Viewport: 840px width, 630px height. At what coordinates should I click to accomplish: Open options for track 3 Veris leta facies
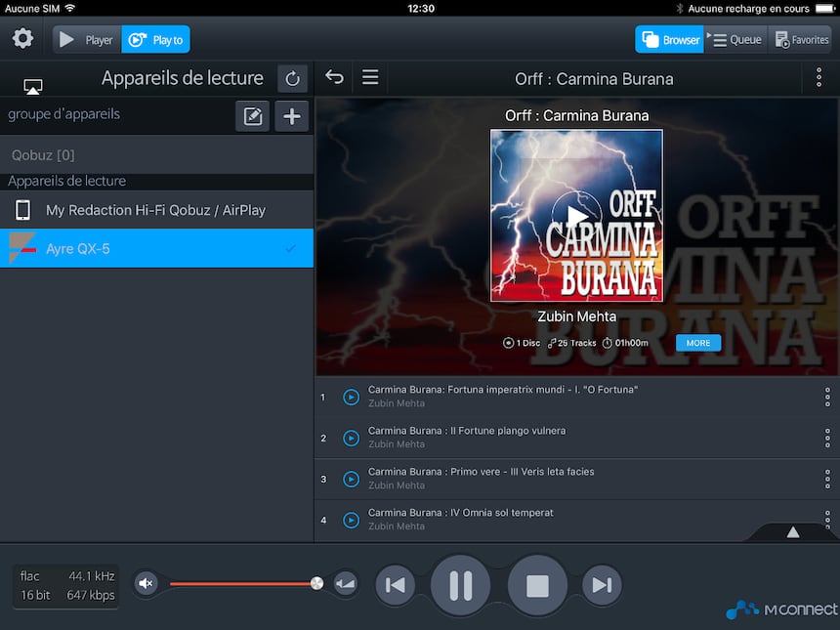[827, 479]
